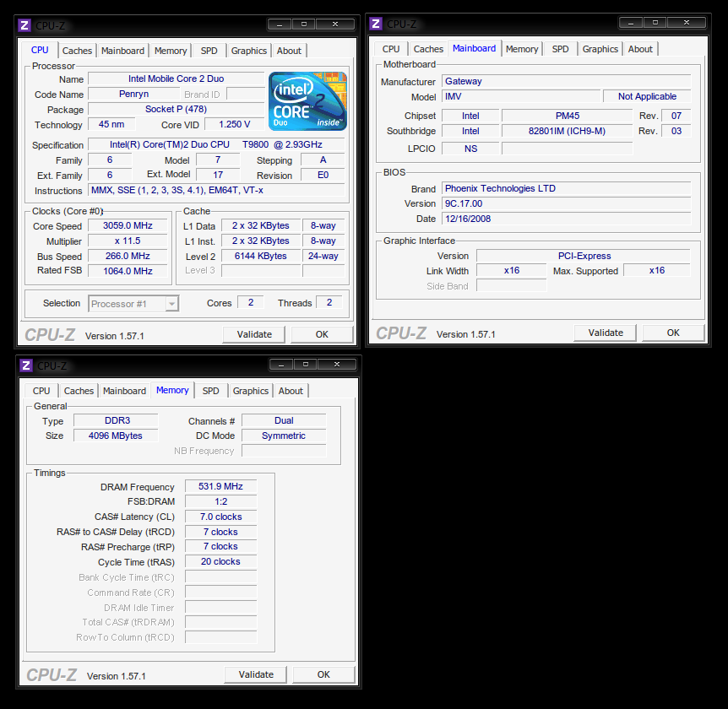Click the PM45 chipset value
728x709 pixels.
point(568,116)
